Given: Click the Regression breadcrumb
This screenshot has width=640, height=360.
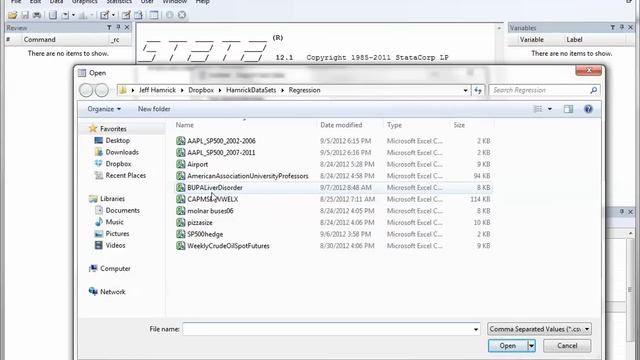Looking at the screenshot, I should point(304,90).
